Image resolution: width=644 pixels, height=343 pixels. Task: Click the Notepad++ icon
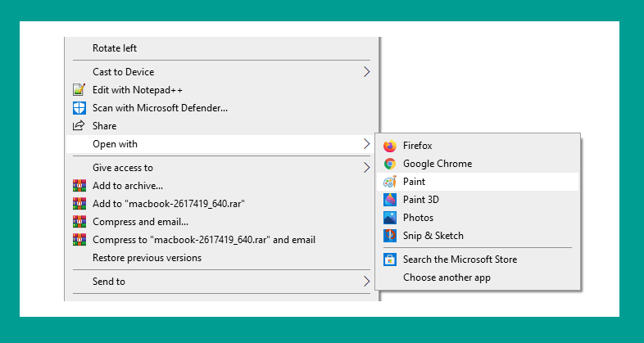coord(79,90)
